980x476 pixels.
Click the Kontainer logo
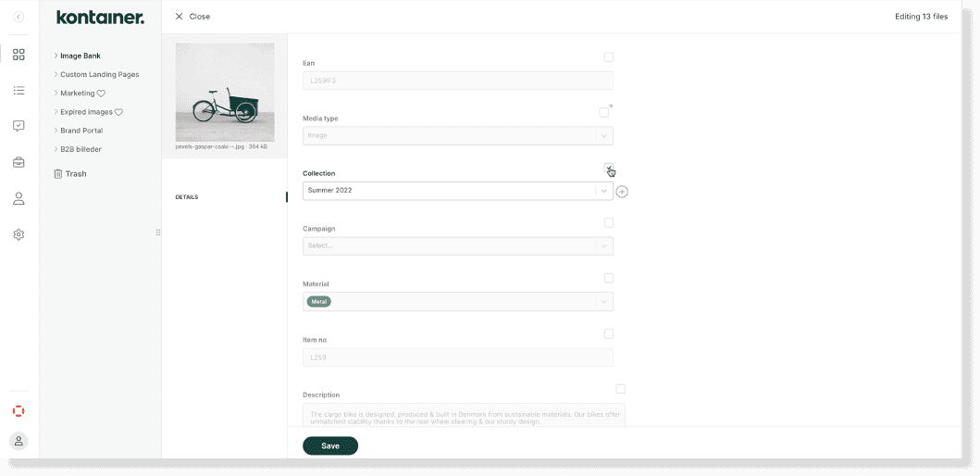[100, 18]
